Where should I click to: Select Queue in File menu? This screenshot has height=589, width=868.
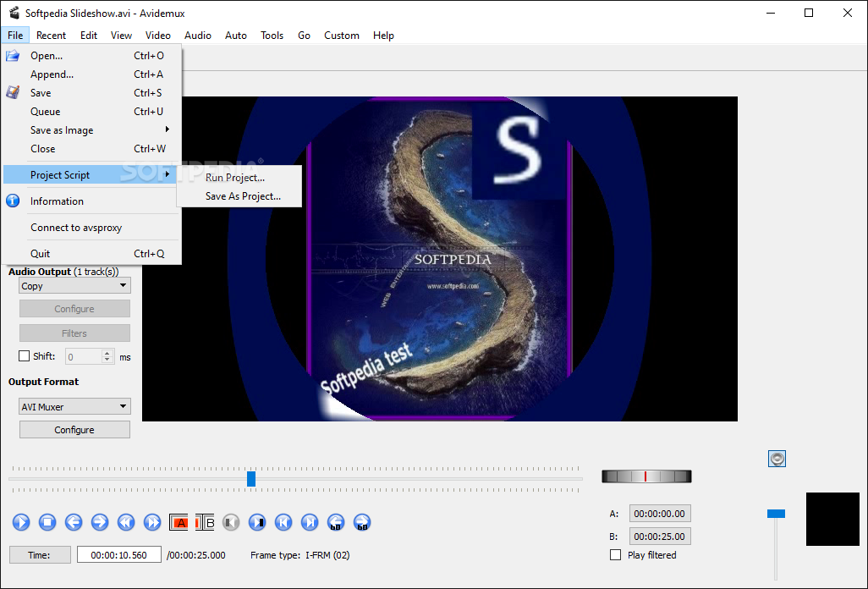(x=91, y=111)
